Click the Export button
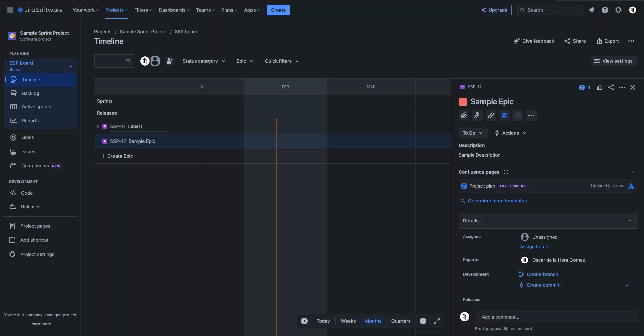644x336 pixels. click(608, 41)
